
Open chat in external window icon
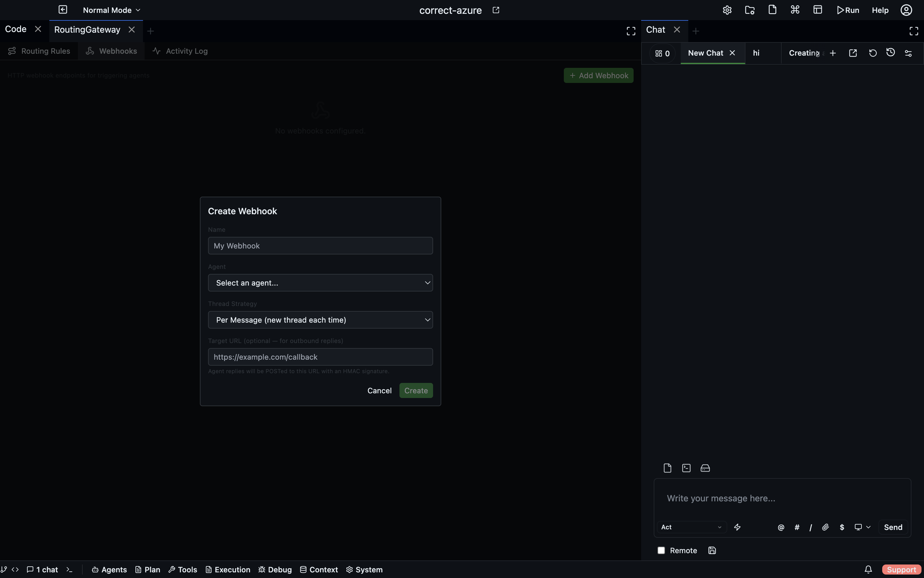point(853,53)
